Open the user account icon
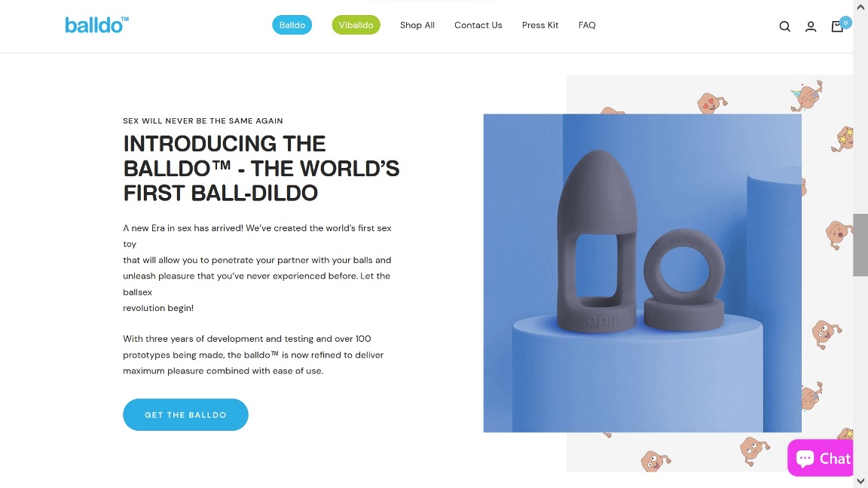The width and height of the screenshot is (868, 488). [x=811, y=26]
